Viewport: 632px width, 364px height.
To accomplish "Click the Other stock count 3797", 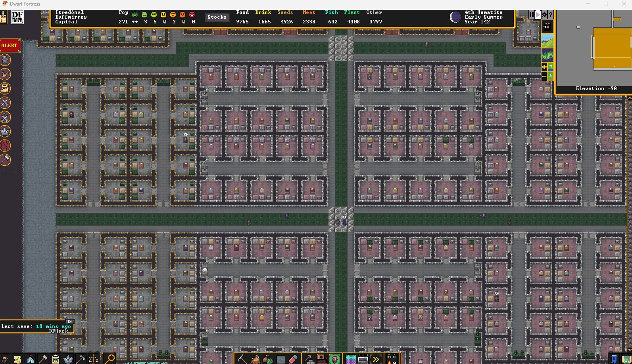I will (x=376, y=22).
